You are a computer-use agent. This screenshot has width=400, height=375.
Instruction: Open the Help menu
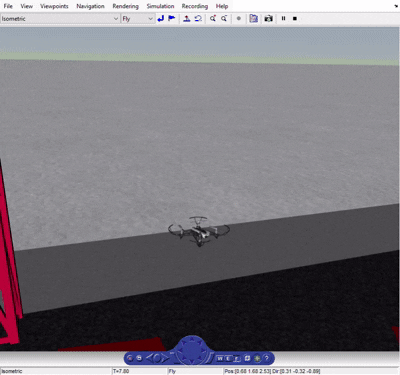coord(222,6)
